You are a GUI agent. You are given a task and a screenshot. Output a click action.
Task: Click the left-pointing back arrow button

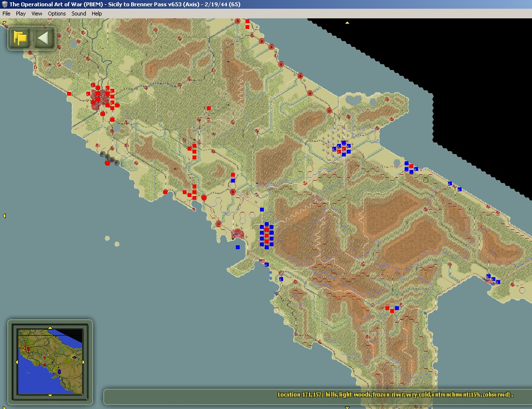(44, 38)
